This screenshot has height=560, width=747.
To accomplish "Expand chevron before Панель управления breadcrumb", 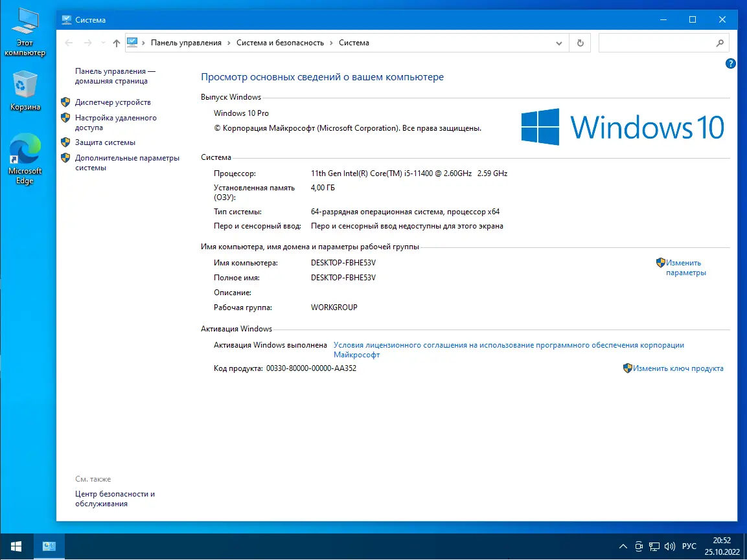I will point(143,43).
